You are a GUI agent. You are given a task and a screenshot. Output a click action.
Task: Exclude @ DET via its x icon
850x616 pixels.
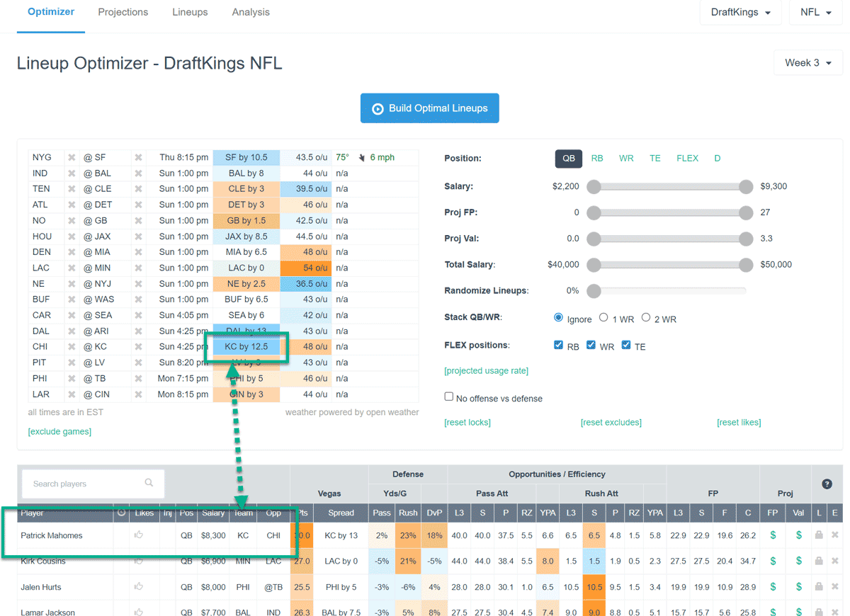[x=139, y=205]
